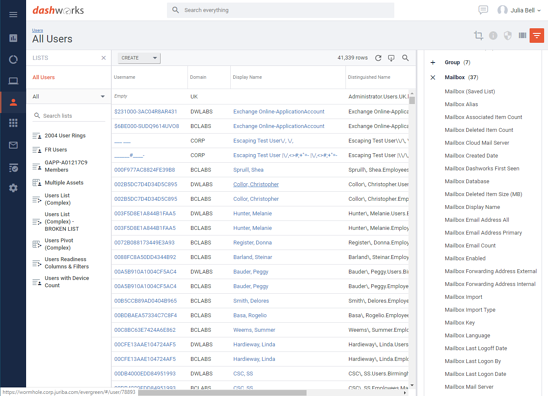Toggle the orange filter panel button
This screenshot has width=548, height=396.
click(x=537, y=35)
